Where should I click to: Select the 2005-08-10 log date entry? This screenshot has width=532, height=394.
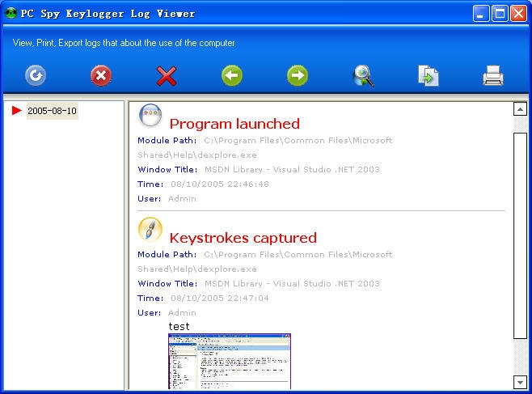52,111
